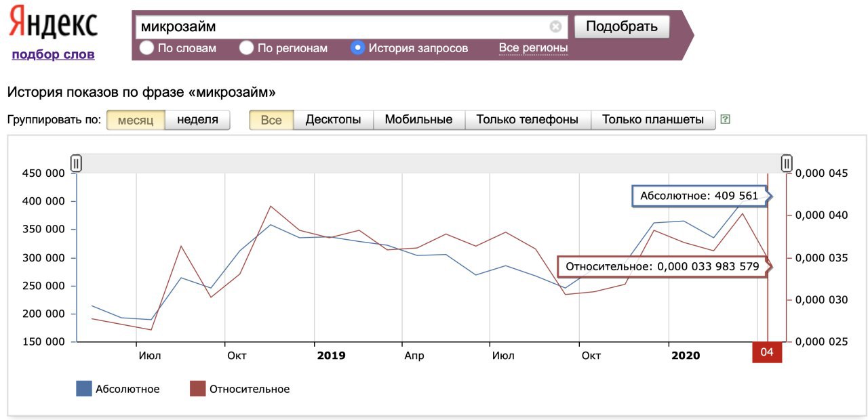Grab the right range slider handle
This screenshot has height=420, width=868.
pos(787,163)
